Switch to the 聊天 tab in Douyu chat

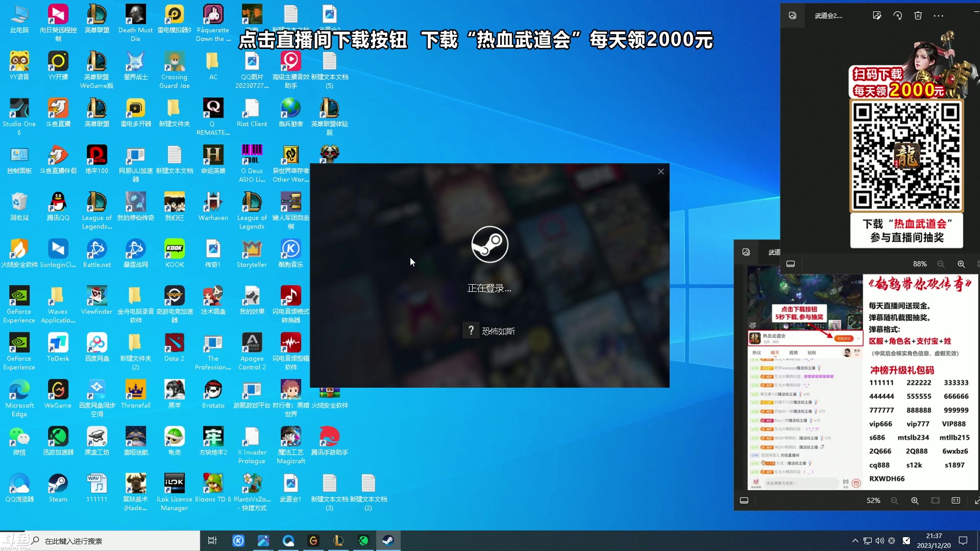(x=775, y=353)
